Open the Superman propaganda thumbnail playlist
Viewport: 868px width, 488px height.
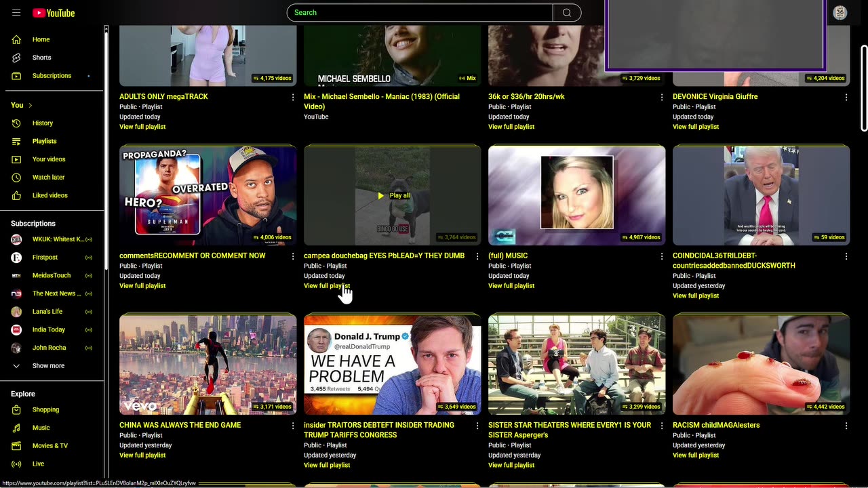coord(208,195)
